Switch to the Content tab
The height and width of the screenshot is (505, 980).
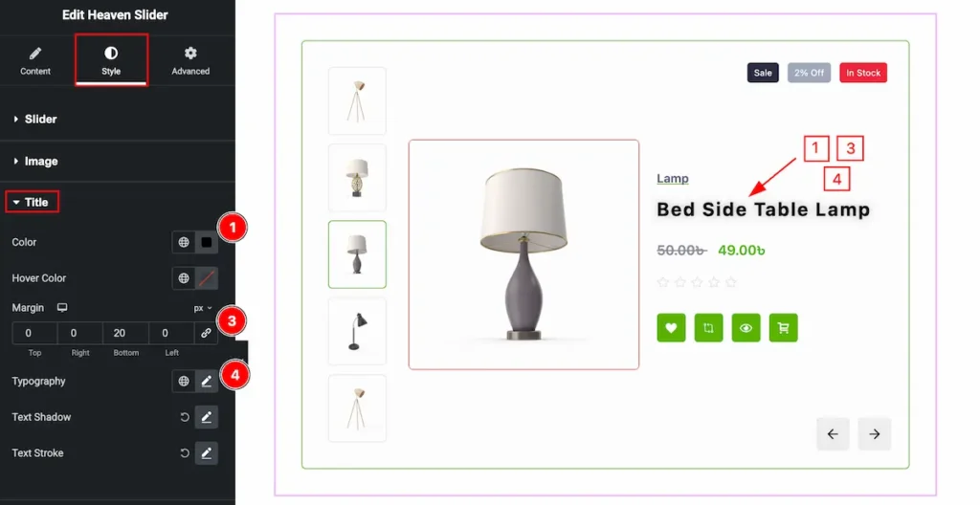[x=35, y=60]
